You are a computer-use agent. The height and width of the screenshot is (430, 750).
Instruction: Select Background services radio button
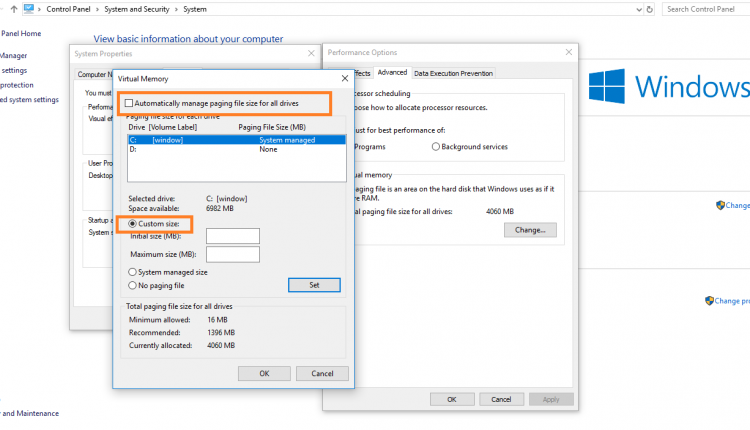pos(436,147)
